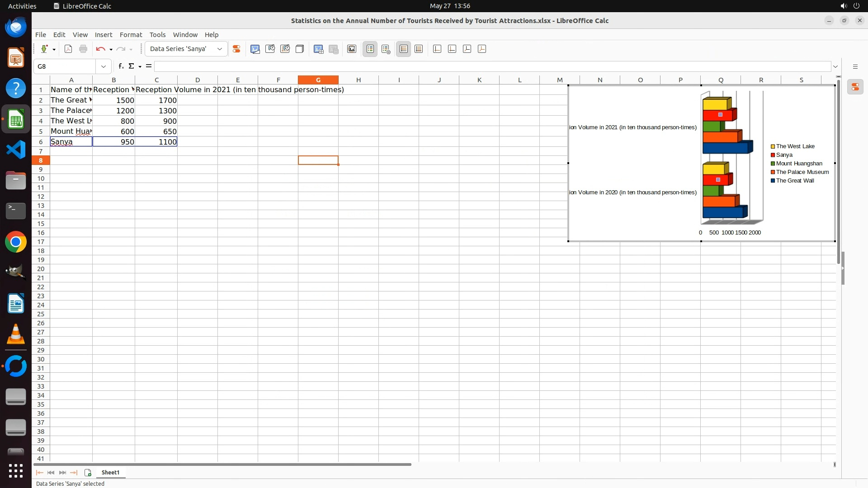
Task: Open the Format menu
Action: coord(131,35)
